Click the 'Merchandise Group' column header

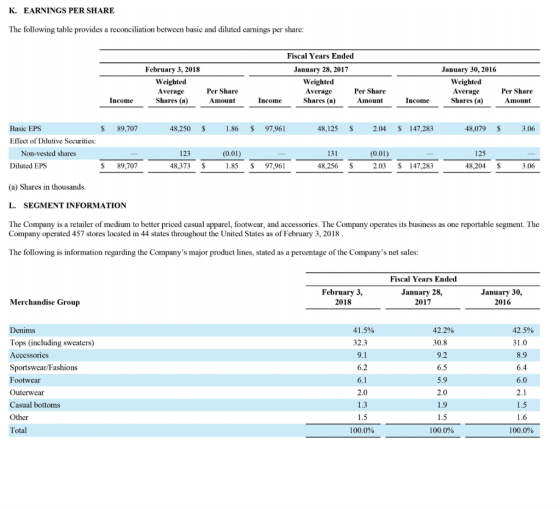(x=45, y=303)
